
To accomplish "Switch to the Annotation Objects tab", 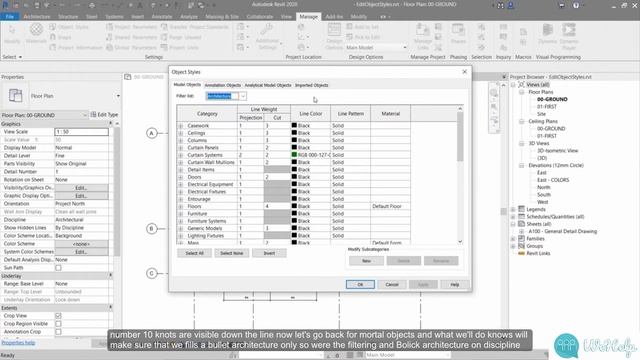I will click(222, 85).
